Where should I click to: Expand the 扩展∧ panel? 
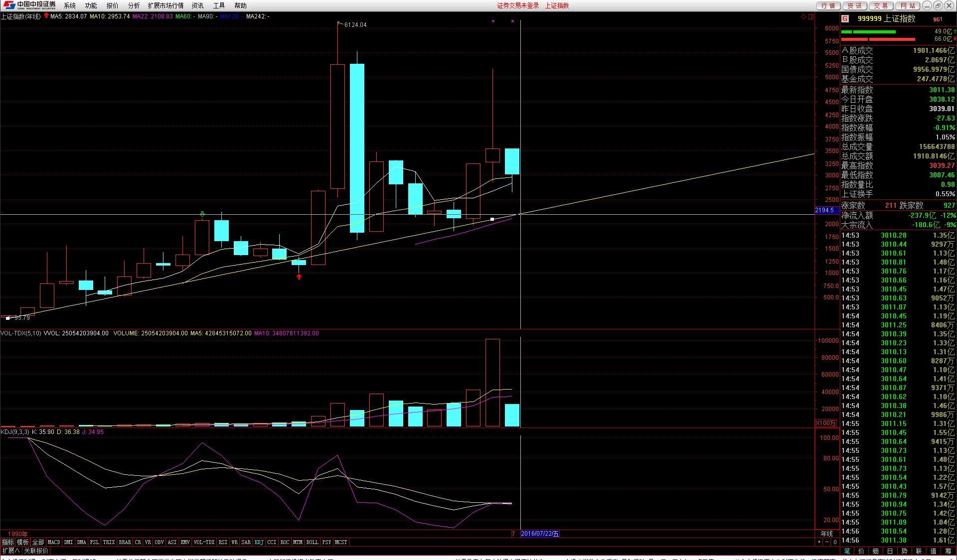[10, 551]
